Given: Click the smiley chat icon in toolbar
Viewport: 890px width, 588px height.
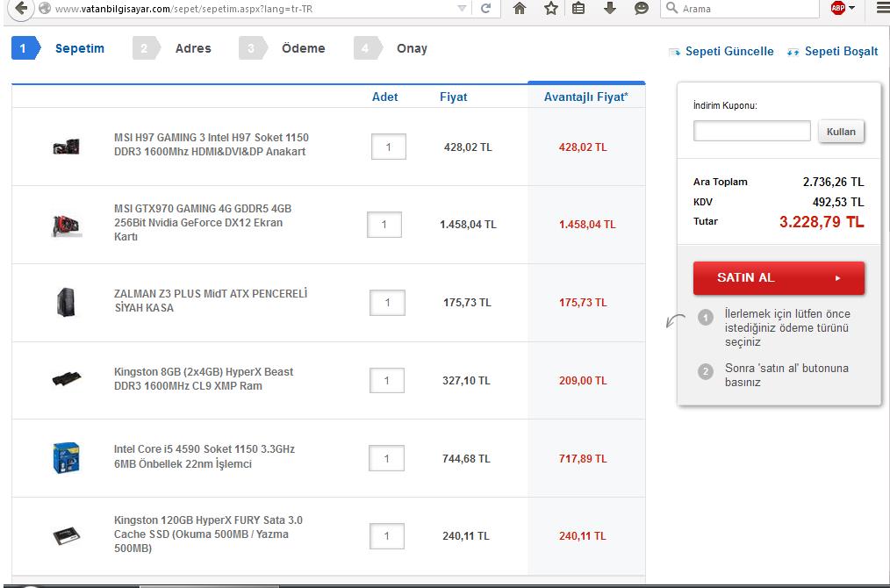Looking at the screenshot, I should [x=642, y=9].
